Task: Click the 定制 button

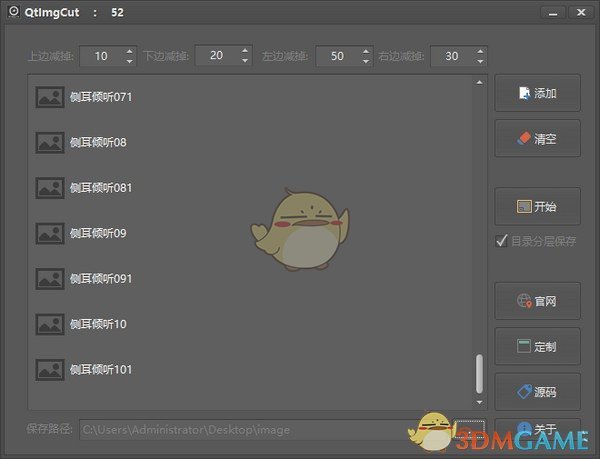Action: coord(537,346)
